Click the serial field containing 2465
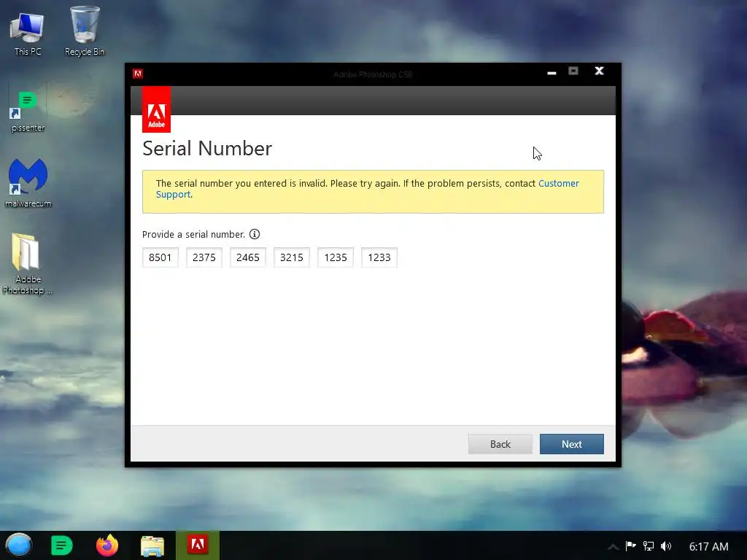 pyautogui.click(x=248, y=257)
